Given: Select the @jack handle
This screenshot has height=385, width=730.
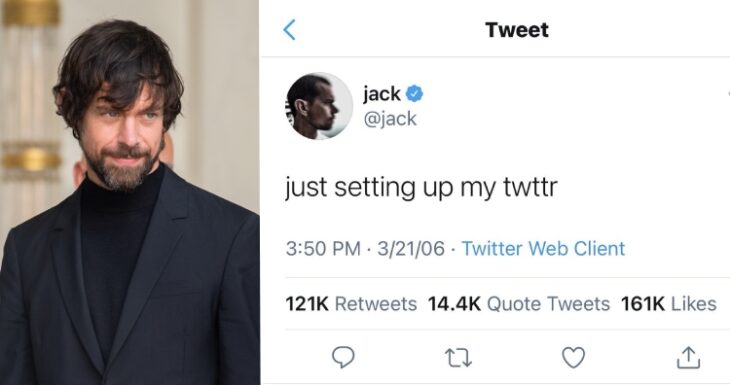Looking at the screenshot, I should coord(390,119).
